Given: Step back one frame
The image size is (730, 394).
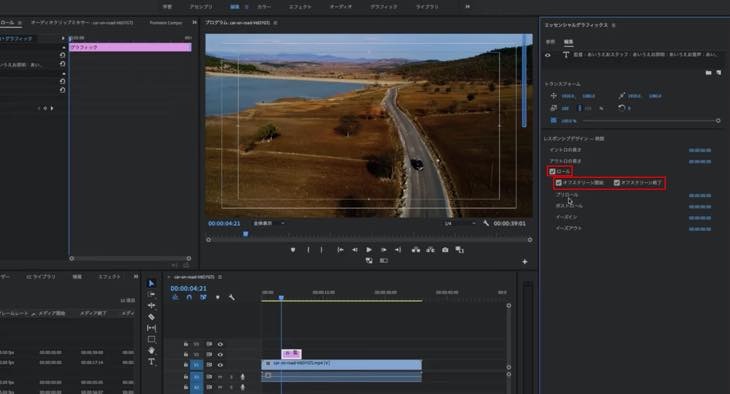Looking at the screenshot, I should pyautogui.click(x=355, y=250).
